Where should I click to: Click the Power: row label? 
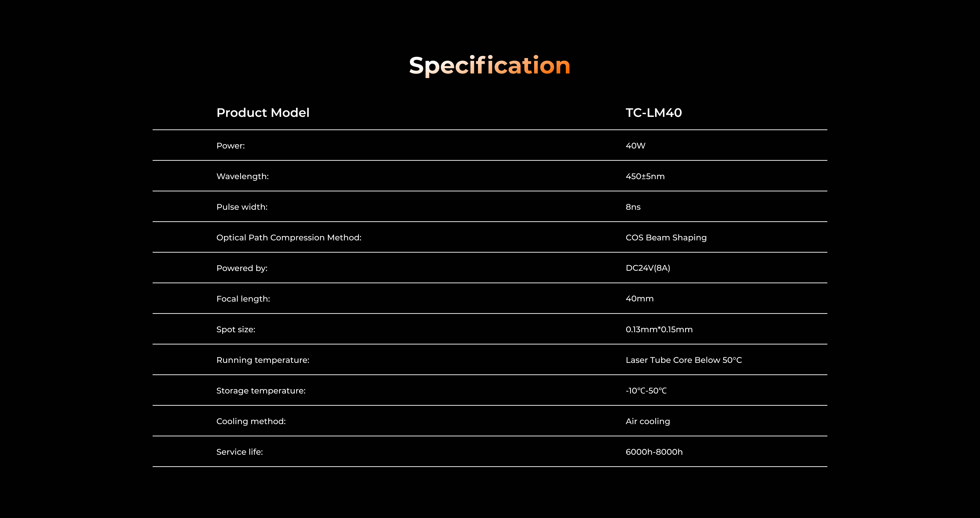[x=230, y=146]
